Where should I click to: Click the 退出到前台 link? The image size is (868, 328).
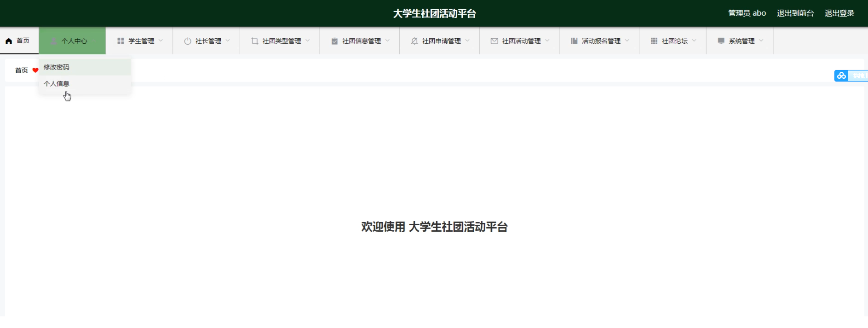tap(795, 13)
